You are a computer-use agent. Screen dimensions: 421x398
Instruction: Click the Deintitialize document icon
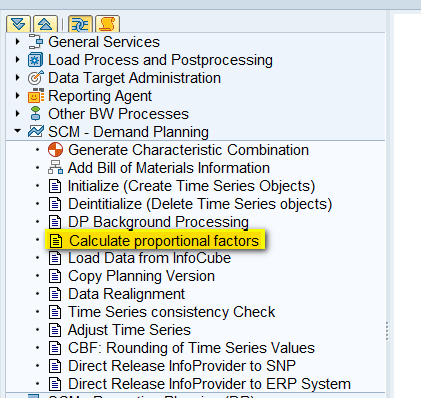pos(55,204)
